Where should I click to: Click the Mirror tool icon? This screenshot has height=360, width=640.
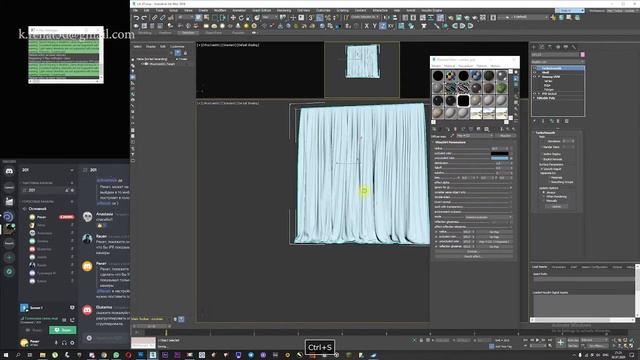pos(387,18)
